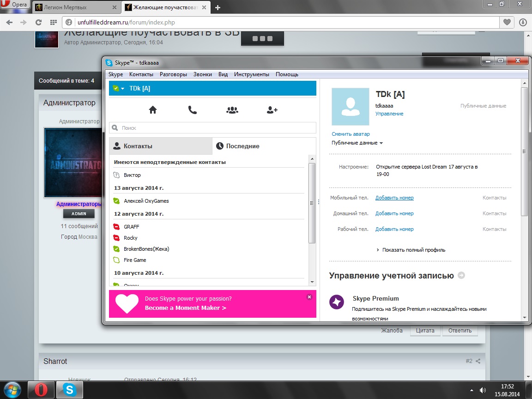Expand Показать полный профиль
This screenshot has width=532, height=399.
[411, 250]
